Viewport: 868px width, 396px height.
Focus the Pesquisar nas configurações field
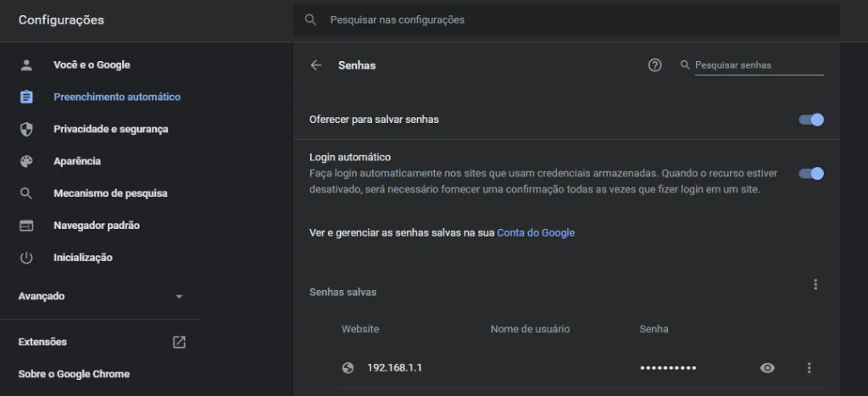566,20
